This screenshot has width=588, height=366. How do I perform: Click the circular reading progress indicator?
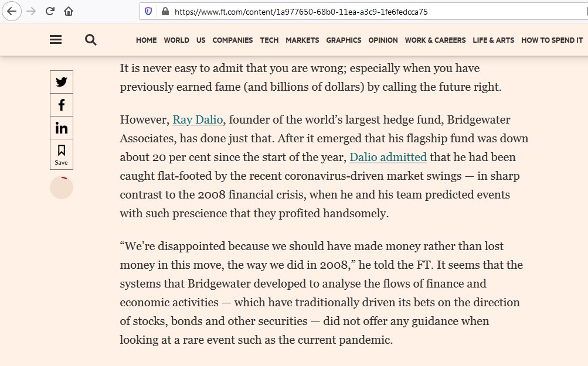click(62, 187)
